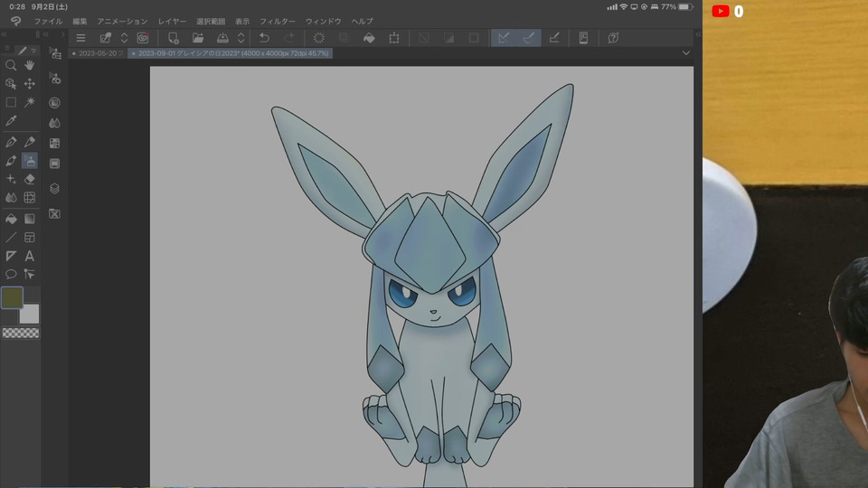Select the Ruler tool
This screenshot has width=868, height=488.
click(11, 256)
